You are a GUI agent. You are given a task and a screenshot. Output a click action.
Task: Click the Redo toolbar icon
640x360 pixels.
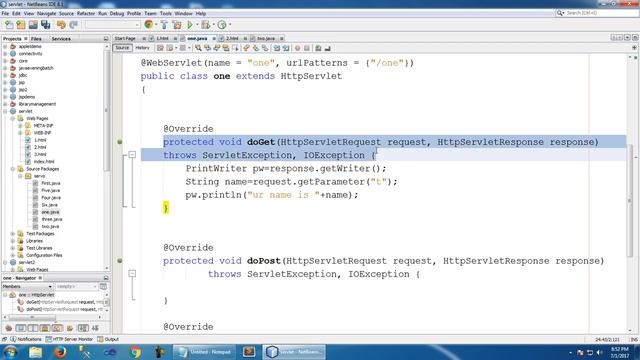(x=73, y=25)
